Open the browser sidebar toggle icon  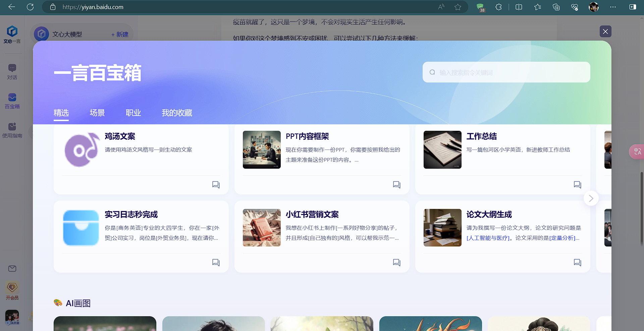click(633, 7)
